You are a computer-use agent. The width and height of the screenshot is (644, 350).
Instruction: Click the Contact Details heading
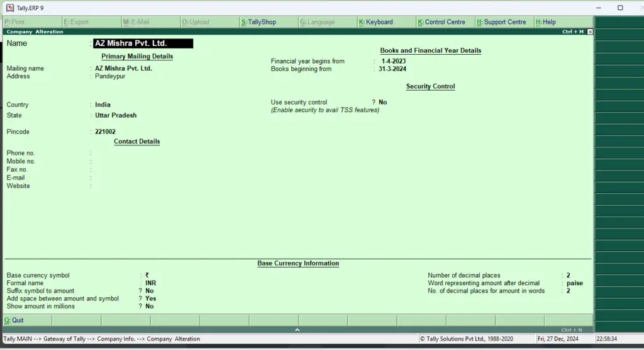136,142
